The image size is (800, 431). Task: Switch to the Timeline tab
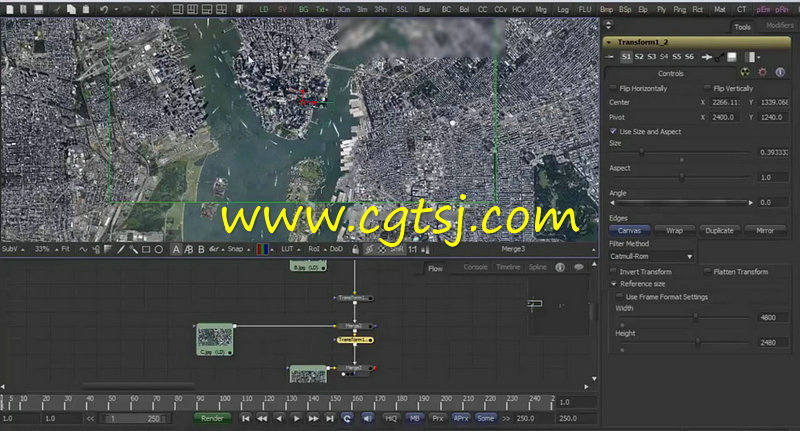click(x=508, y=267)
